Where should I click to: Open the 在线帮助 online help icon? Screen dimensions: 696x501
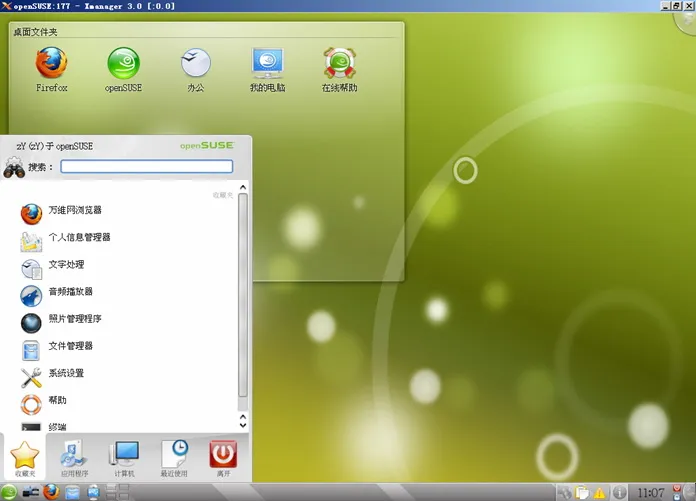(340, 64)
